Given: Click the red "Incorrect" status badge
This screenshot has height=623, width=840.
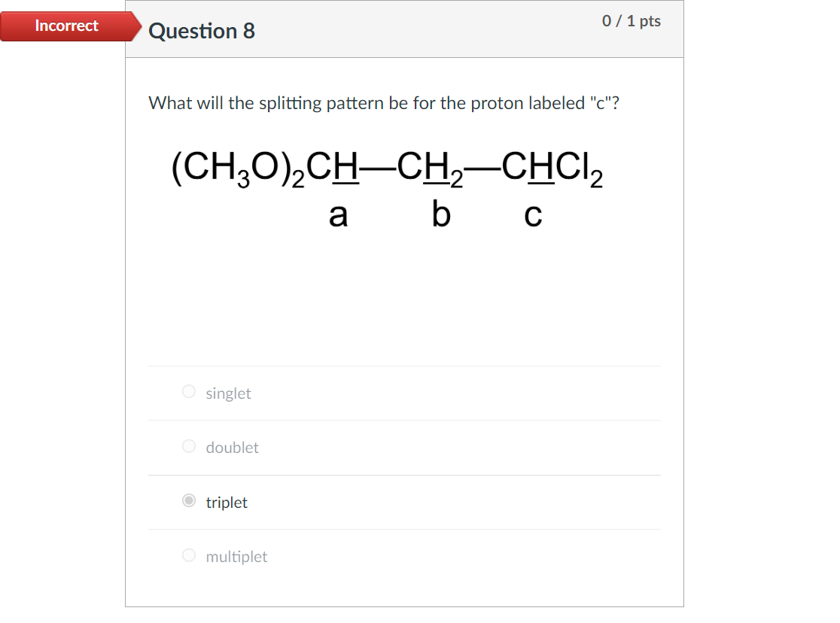Looking at the screenshot, I should (66, 26).
